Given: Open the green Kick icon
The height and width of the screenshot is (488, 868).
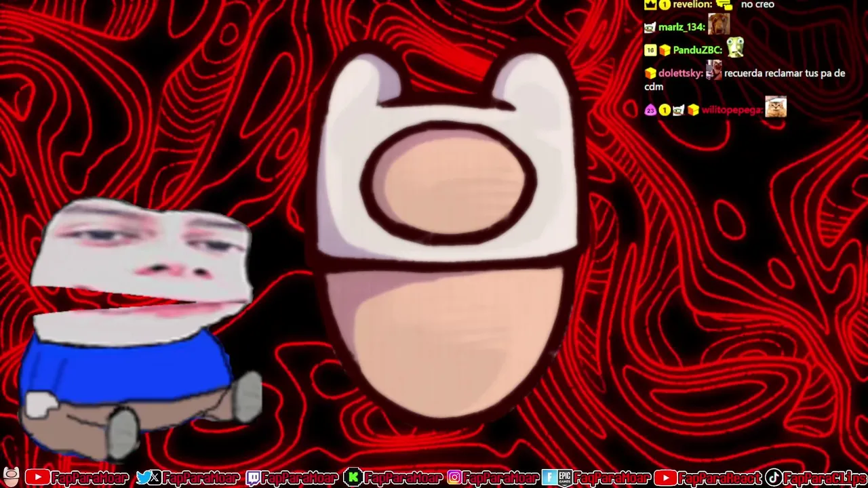Looking at the screenshot, I should coord(353,478).
